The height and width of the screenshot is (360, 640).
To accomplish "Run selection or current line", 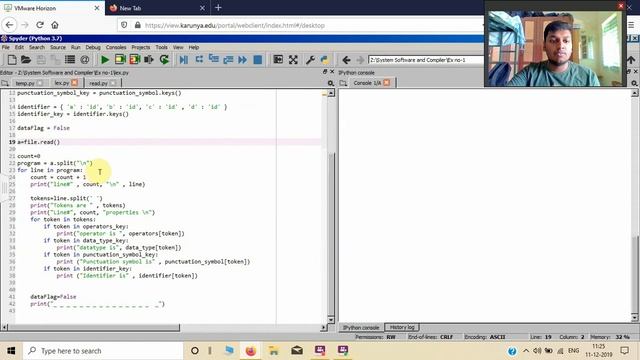I will (x=149, y=60).
